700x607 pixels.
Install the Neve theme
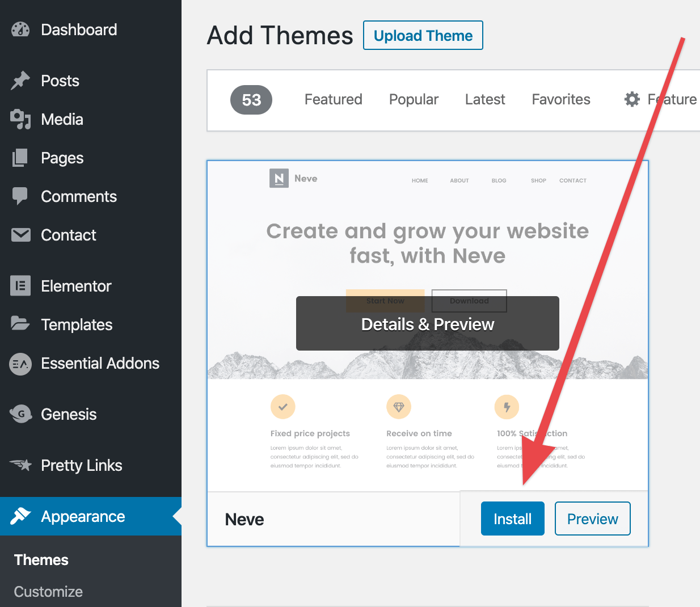click(513, 519)
